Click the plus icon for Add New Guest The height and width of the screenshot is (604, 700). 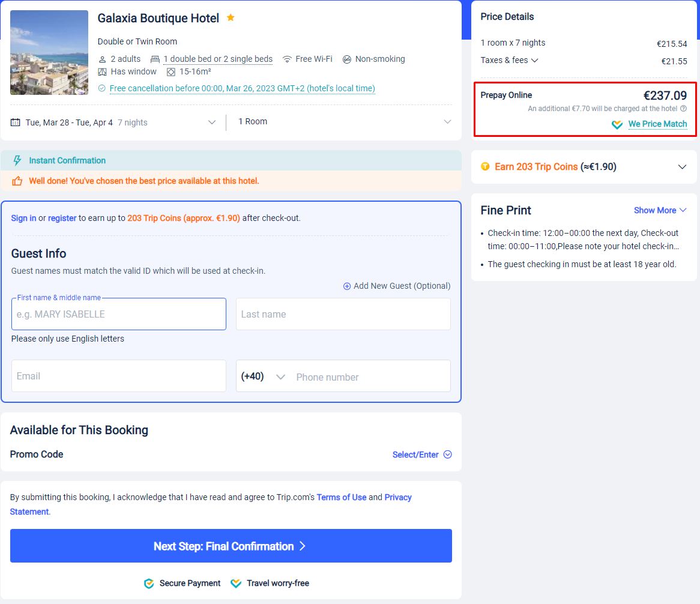click(347, 286)
